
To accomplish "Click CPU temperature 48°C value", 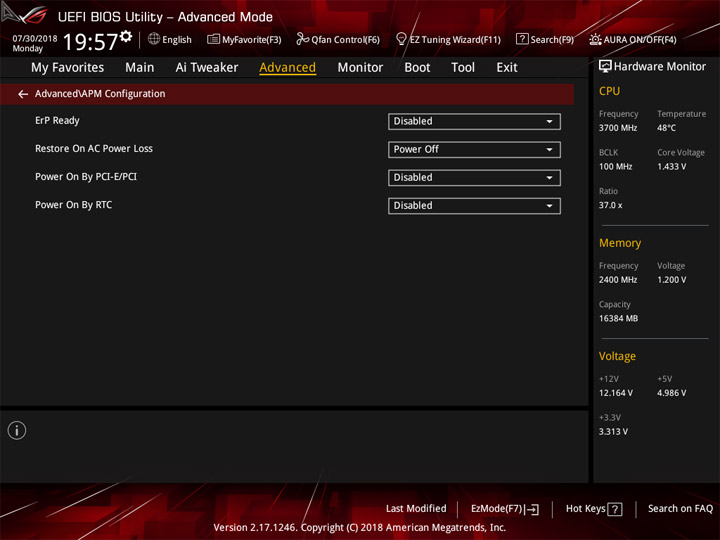I will (x=666, y=128).
